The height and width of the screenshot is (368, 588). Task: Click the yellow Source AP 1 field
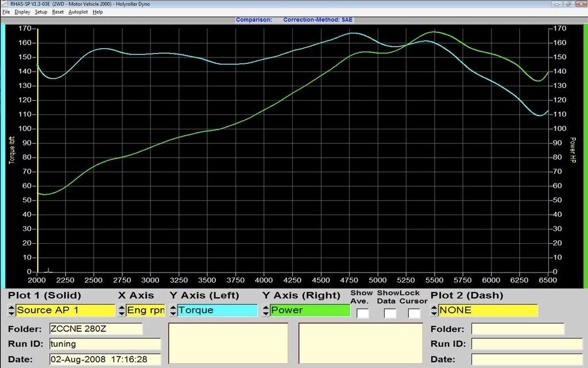click(65, 310)
